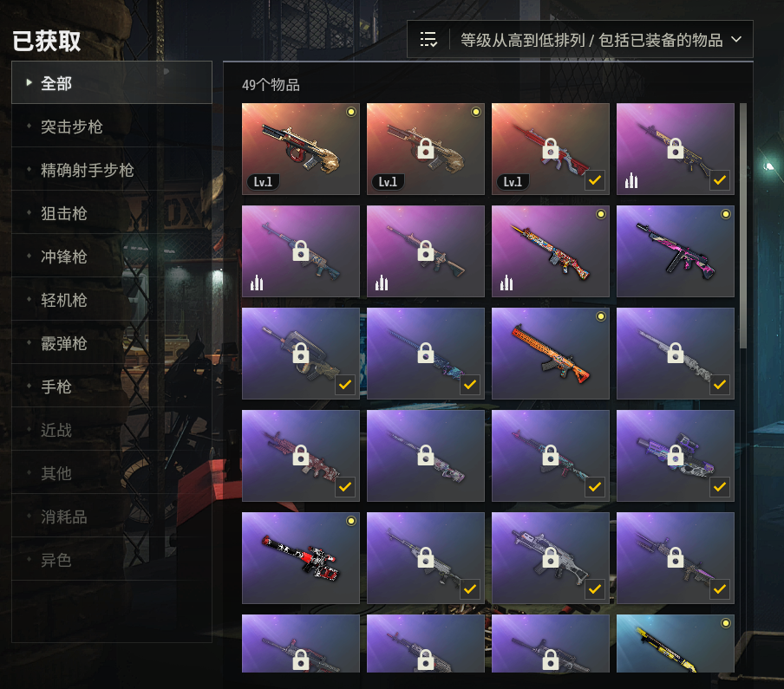The height and width of the screenshot is (689, 784).
Task: Click the inventory vertical scrollbar
Action: 743,226
